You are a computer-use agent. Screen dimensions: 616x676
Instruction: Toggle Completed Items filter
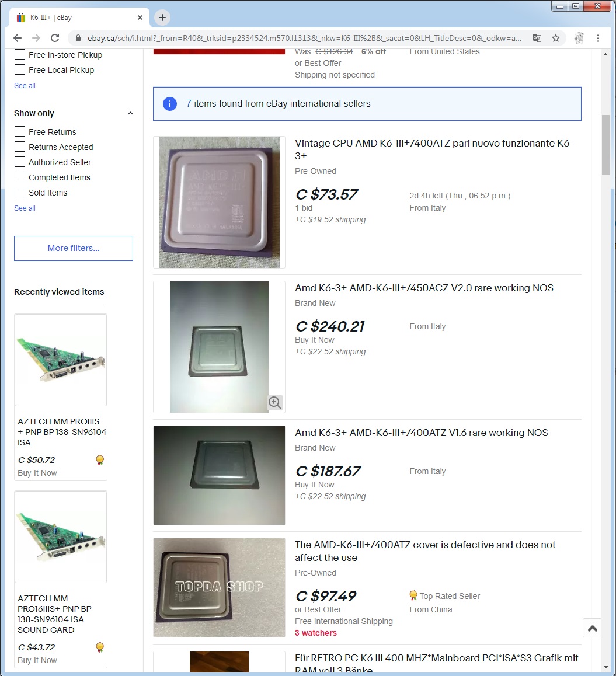(20, 177)
